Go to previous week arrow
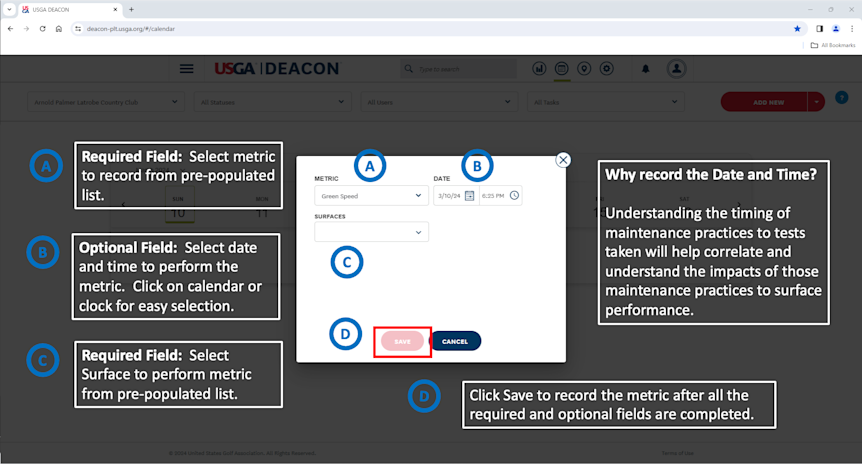 (123, 204)
